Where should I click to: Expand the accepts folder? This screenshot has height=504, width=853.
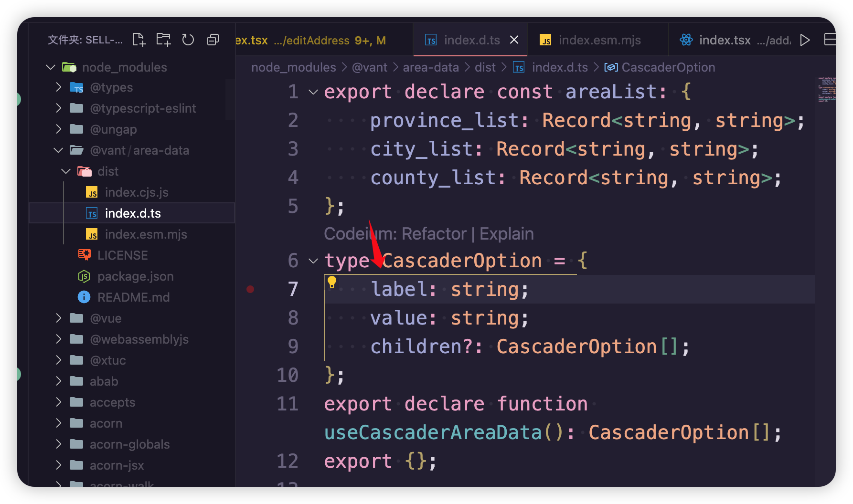132,402
